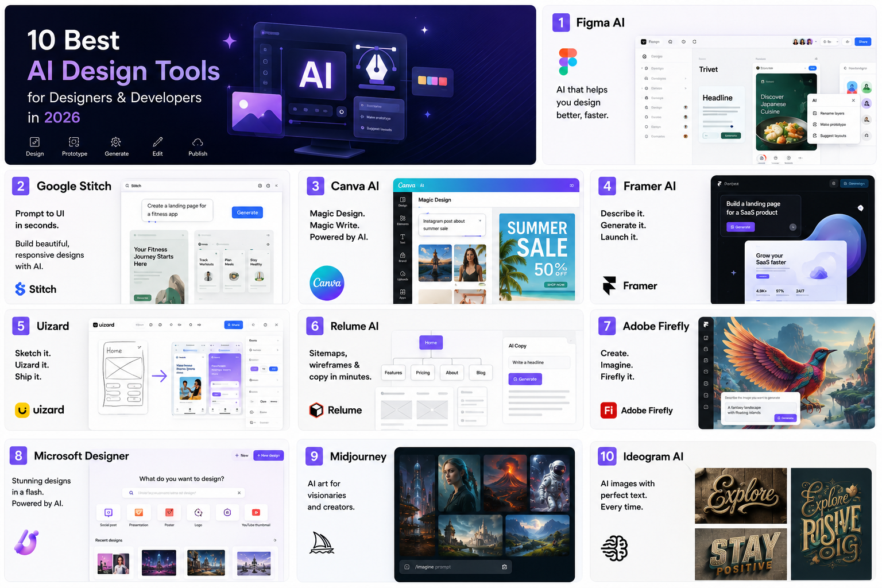882x588 pixels.
Task: Choose Presentation icon in Microsoft Designer
Action: tap(138, 512)
